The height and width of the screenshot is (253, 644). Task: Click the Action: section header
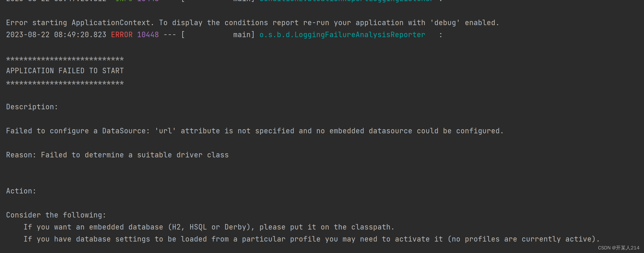coord(21,191)
